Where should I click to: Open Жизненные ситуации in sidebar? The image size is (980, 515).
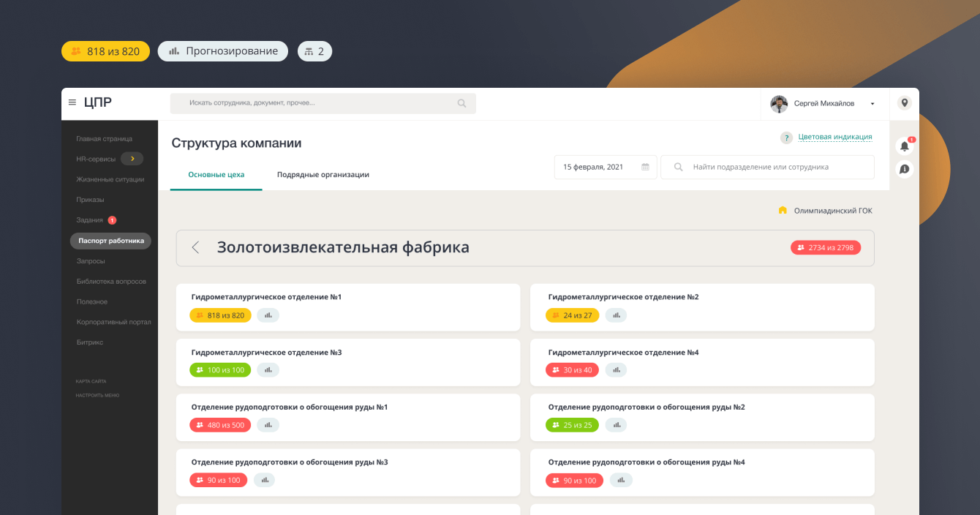point(110,179)
